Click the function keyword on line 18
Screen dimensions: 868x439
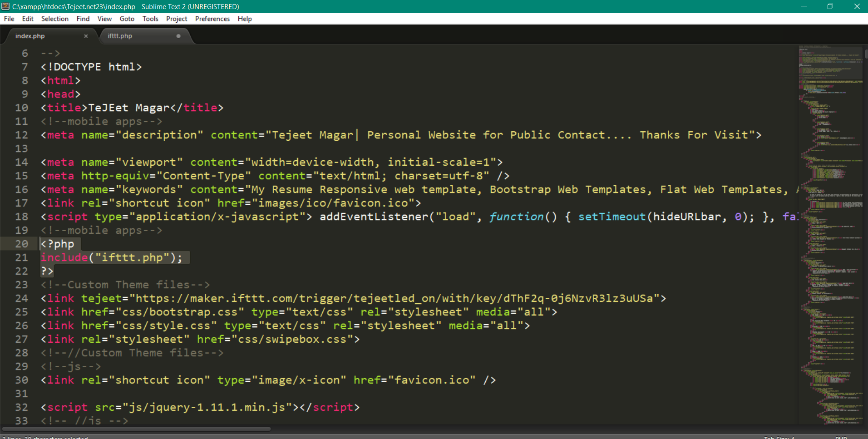point(517,217)
